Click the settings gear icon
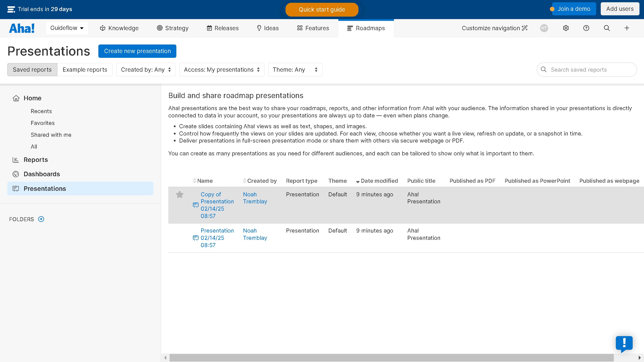The width and height of the screenshot is (644, 362). click(x=566, y=28)
